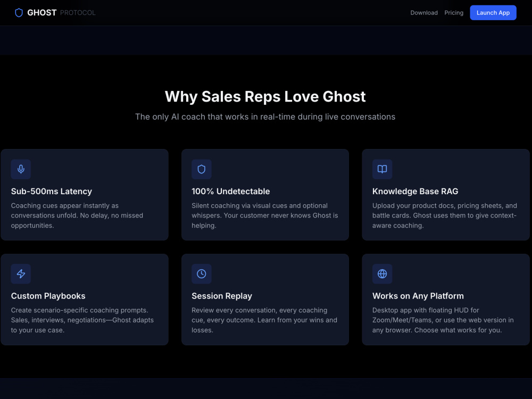Click the Ghost shield logo icon
This screenshot has width=532, height=399.
pyautogui.click(x=19, y=13)
